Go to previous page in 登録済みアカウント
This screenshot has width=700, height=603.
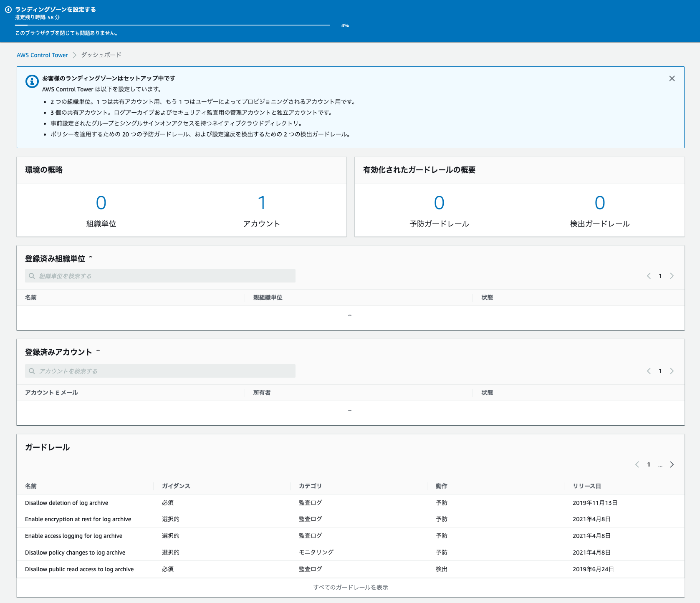(649, 371)
